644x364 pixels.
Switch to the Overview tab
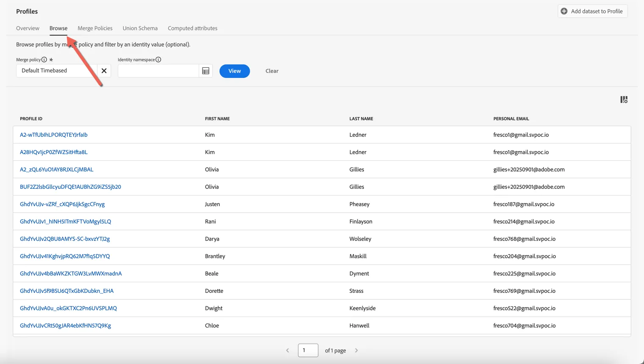[28, 28]
